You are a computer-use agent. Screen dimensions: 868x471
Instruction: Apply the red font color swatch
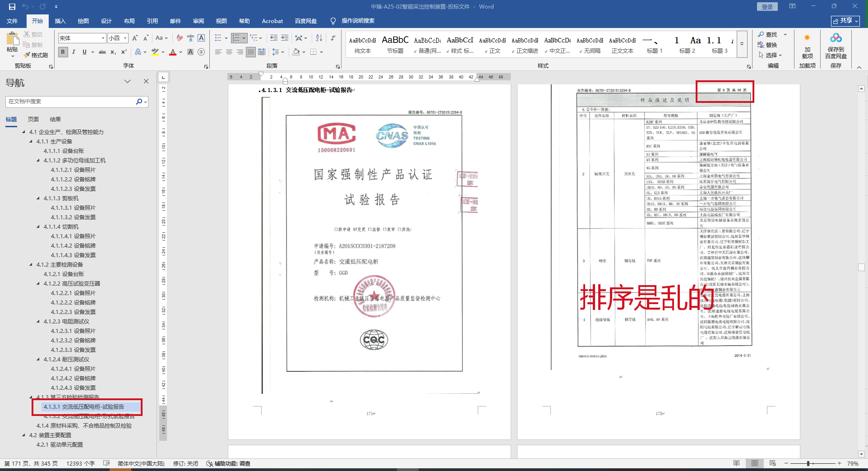[x=173, y=52]
